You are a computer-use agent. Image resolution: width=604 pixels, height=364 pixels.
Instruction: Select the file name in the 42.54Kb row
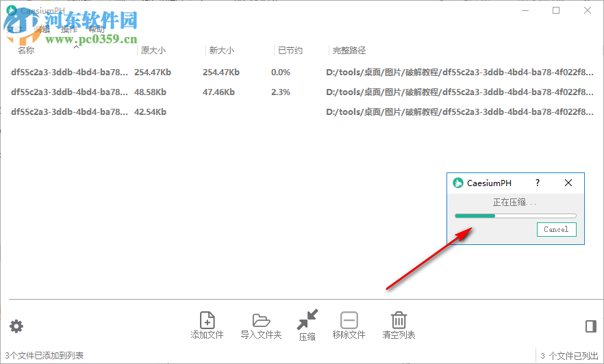pyautogui.click(x=69, y=112)
